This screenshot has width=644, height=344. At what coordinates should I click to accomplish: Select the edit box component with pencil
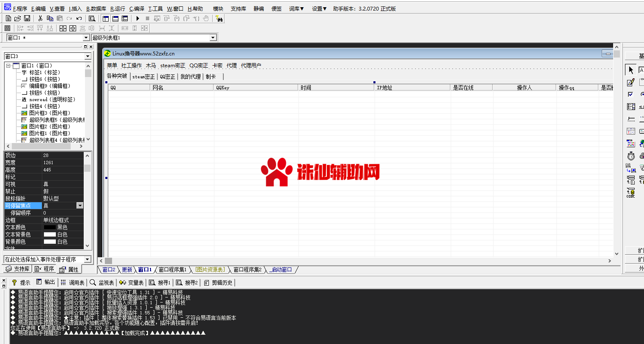point(630,82)
